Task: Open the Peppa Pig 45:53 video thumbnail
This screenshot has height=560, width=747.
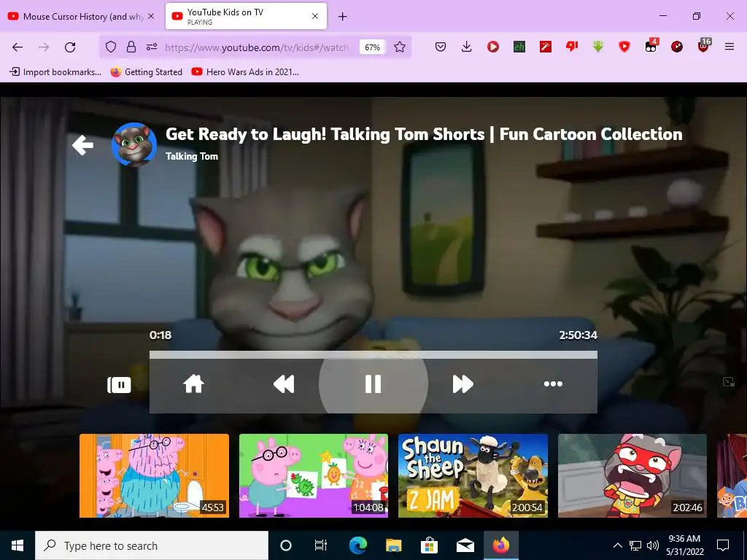Action: click(x=155, y=475)
